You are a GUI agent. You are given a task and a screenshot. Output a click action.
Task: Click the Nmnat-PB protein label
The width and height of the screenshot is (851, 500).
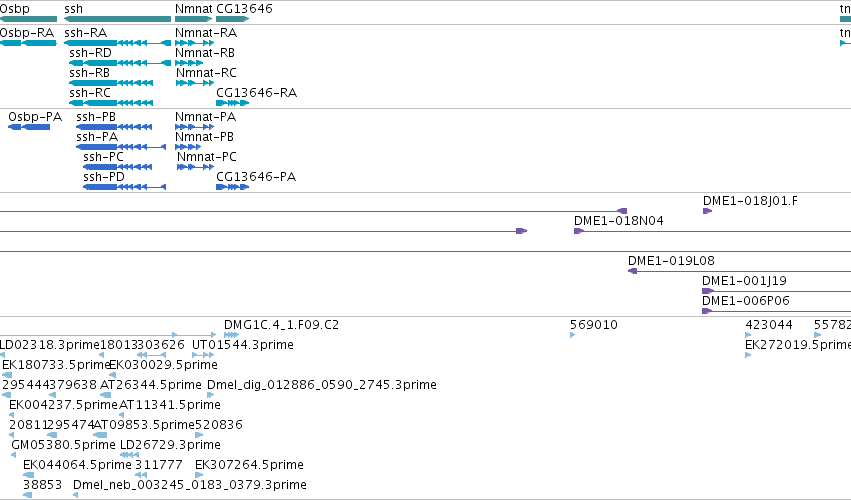(x=205, y=137)
